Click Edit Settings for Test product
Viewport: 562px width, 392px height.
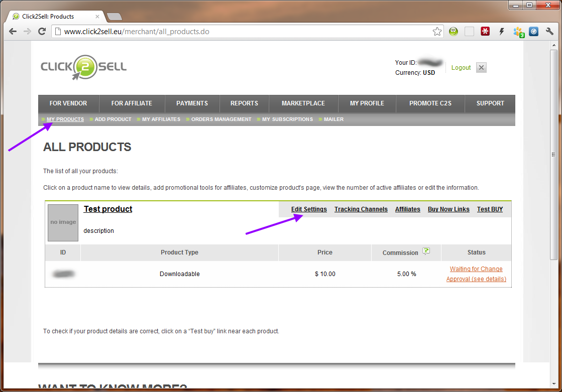pyautogui.click(x=309, y=209)
